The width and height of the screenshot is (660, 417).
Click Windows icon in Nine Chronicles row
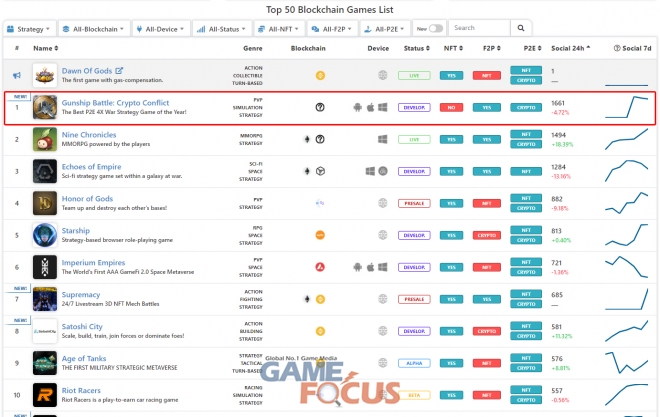click(x=383, y=140)
